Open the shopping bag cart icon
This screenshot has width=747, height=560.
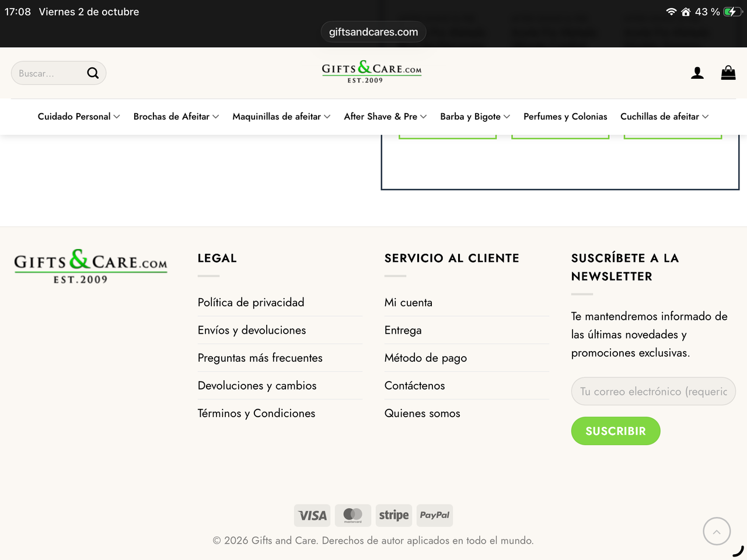(x=728, y=72)
